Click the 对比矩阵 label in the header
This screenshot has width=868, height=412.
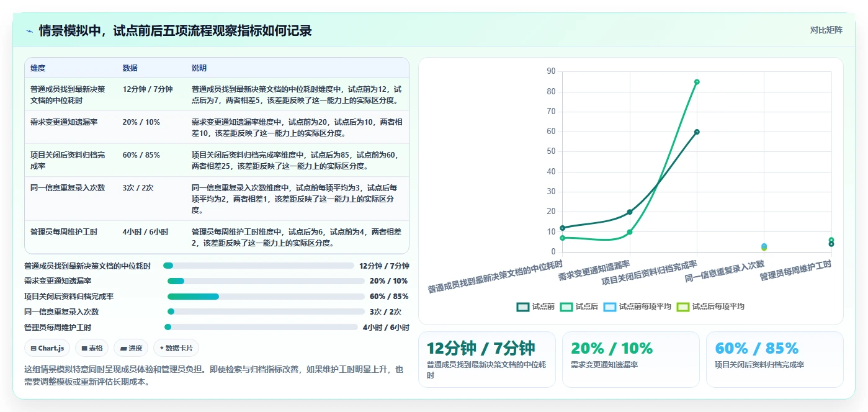[826, 30]
